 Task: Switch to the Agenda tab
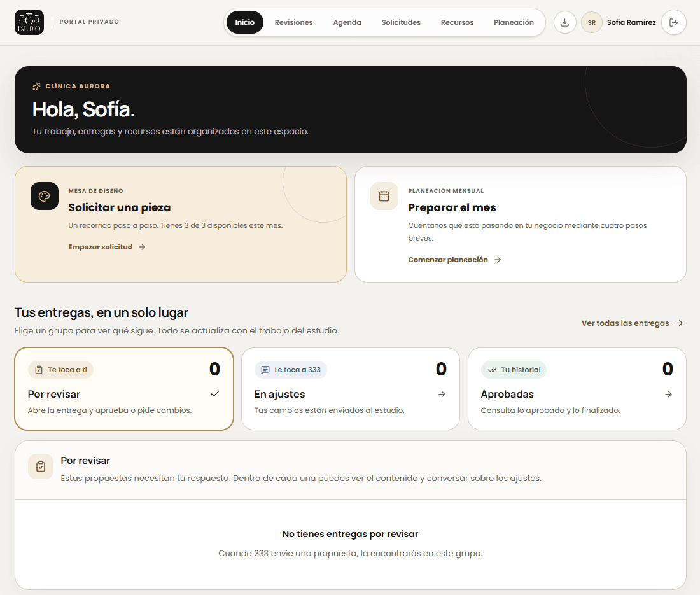coord(347,22)
